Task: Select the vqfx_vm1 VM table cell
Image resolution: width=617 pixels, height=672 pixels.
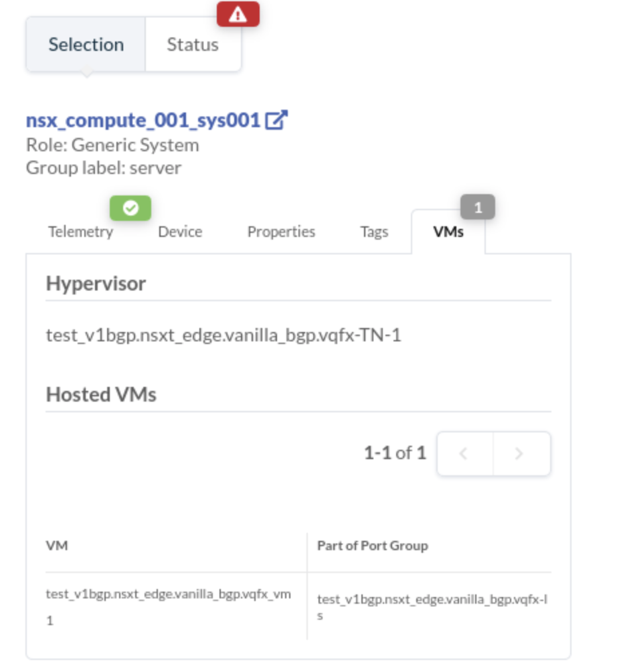Action: pos(169,606)
